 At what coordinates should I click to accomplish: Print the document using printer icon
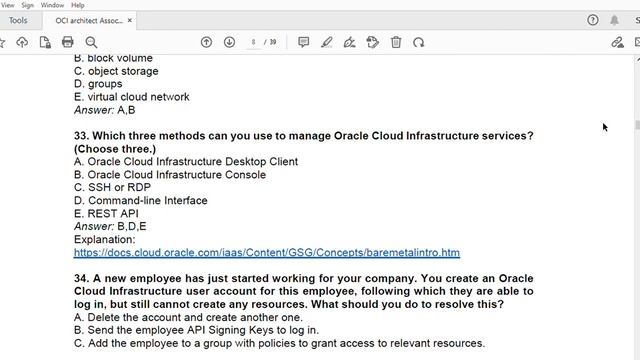(x=68, y=42)
